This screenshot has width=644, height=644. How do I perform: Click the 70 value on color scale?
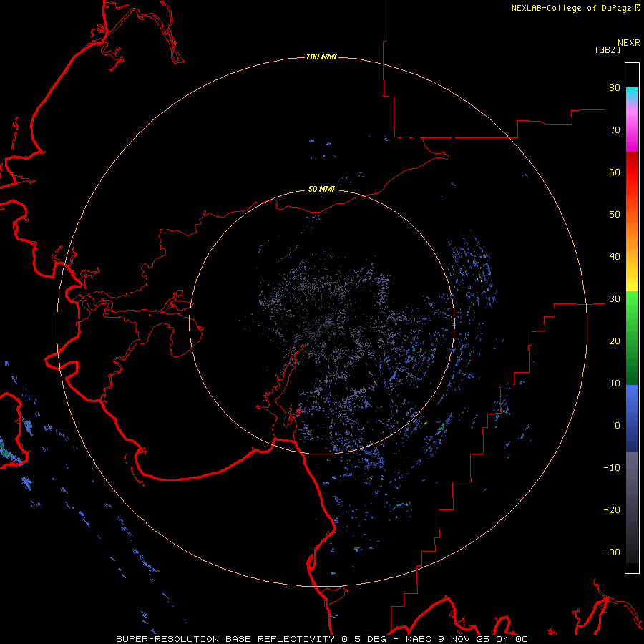pos(615,130)
